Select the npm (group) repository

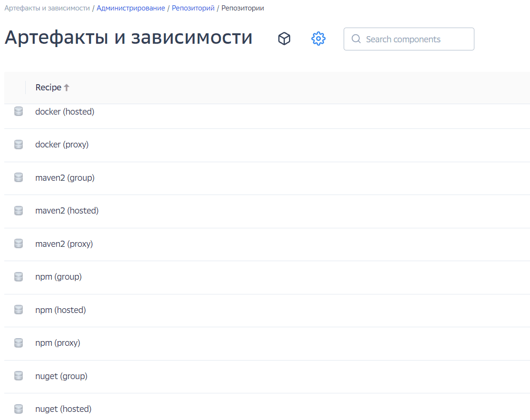[x=58, y=276]
